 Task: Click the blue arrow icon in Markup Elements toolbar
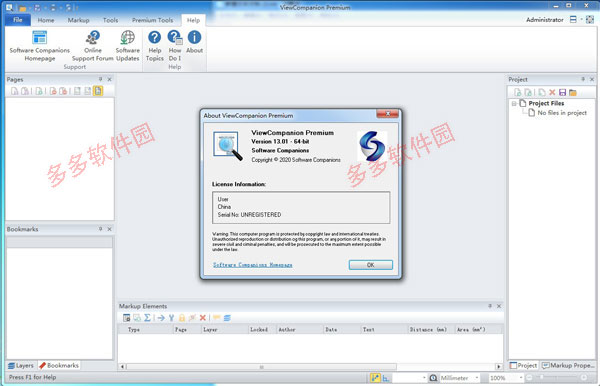coord(161,318)
